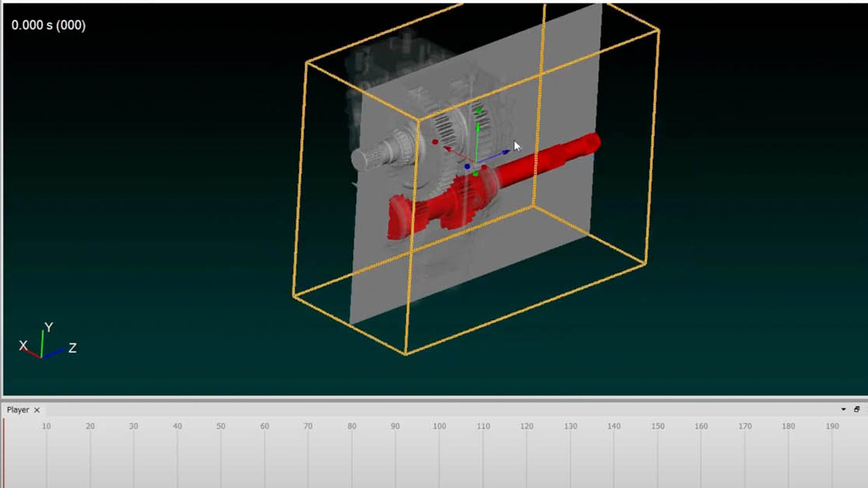Click the 0.000 s time readout

(x=49, y=25)
